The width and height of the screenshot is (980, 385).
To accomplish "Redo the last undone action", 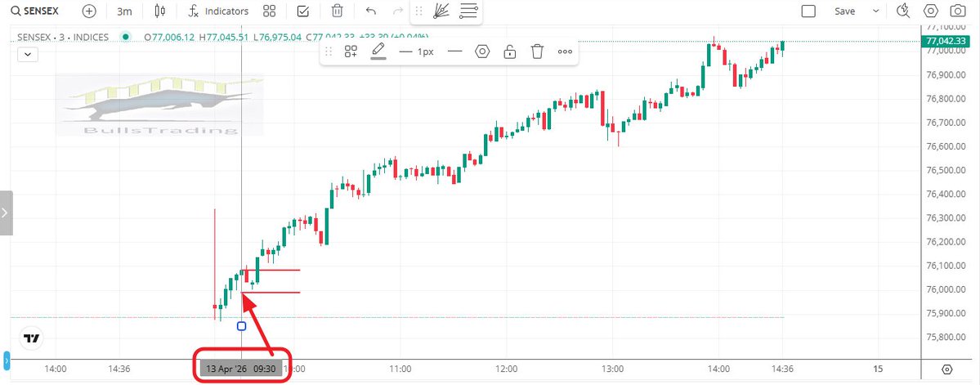I will (x=397, y=11).
